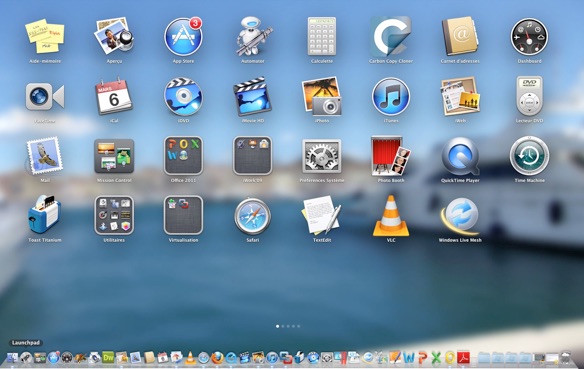The width and height of the screenshot is (584, 369).
Task: Open the Trash in the Dock
Action: 565,357
